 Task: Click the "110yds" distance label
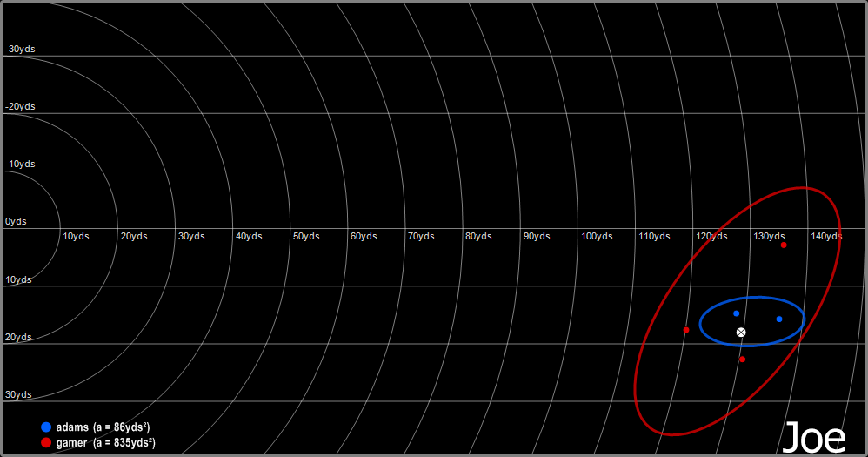pyautogui.click(x=654, y=237)
